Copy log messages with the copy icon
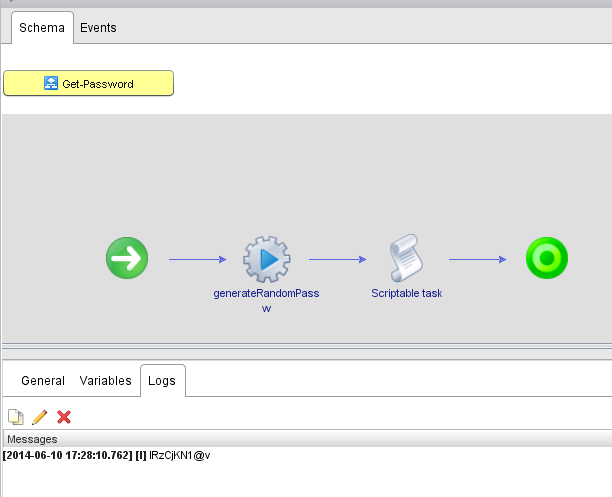Viewport: 612px width, 497px height. [x=16, y=417]
